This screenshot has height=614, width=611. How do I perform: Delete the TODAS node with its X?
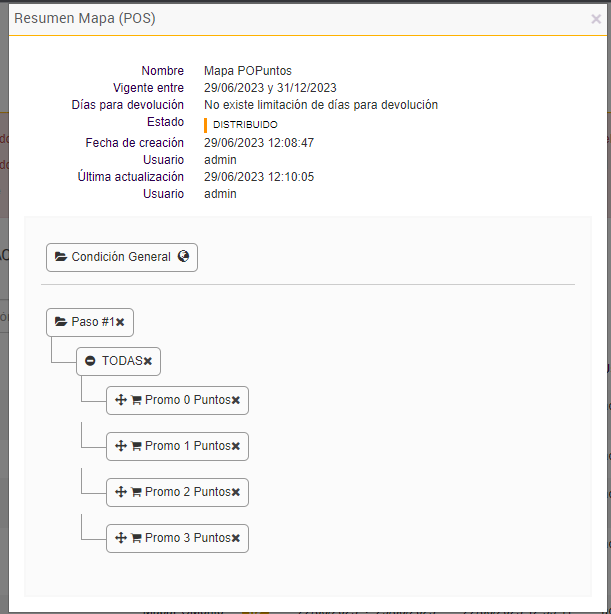[148, 361]
